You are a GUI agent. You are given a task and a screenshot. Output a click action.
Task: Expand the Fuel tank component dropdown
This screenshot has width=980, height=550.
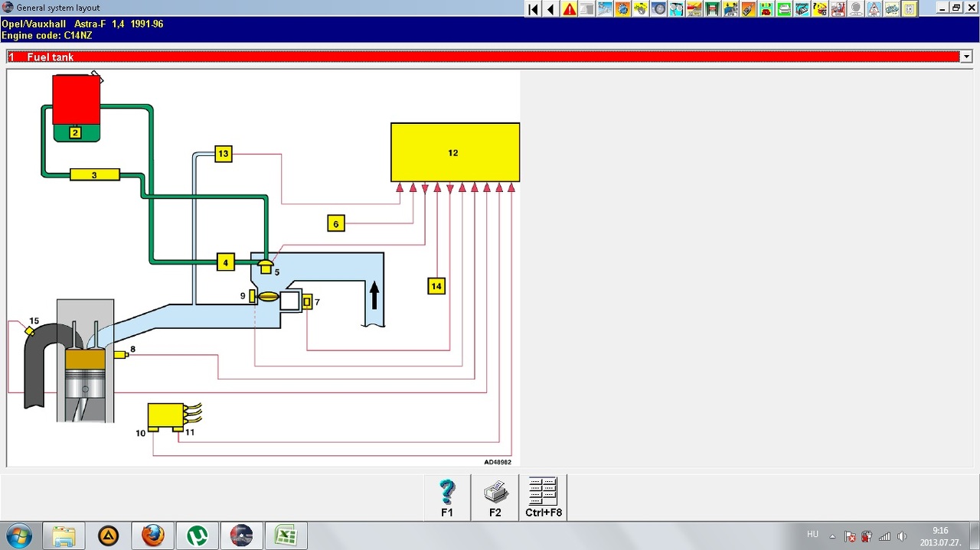click(x=966, y=57)
